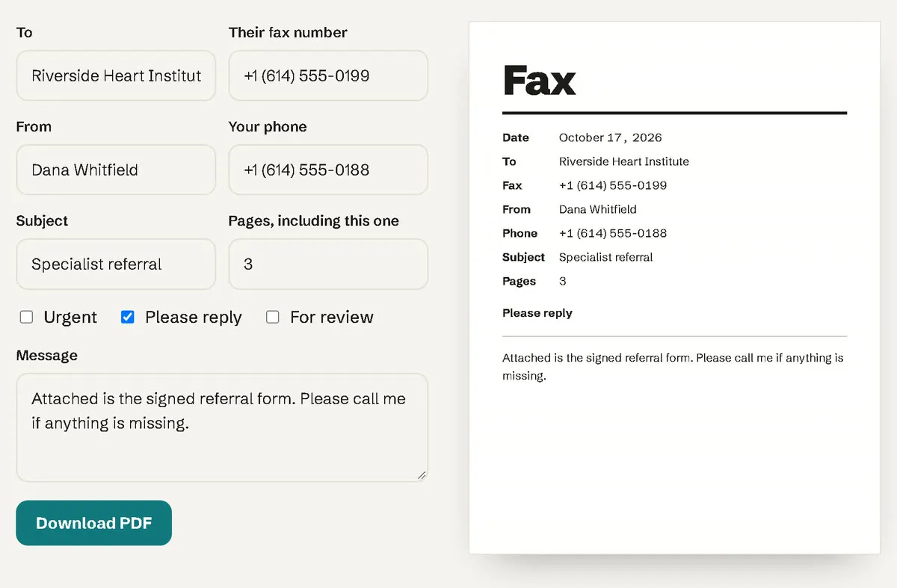The image size is (897, 588).
Task: Uncheck the Please reply checkbox
Action: point(128,317)
